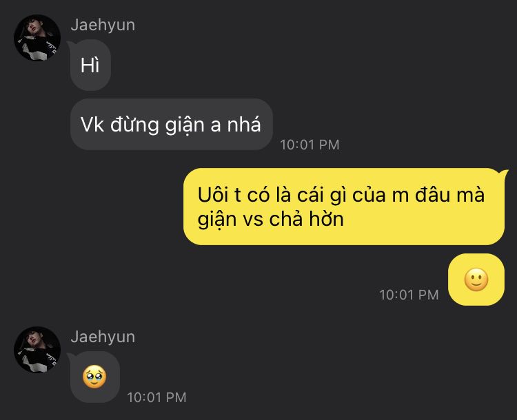Tap the tail of the yellow bubble
Viewport: 517px width, 420px height.
point(503,173)
